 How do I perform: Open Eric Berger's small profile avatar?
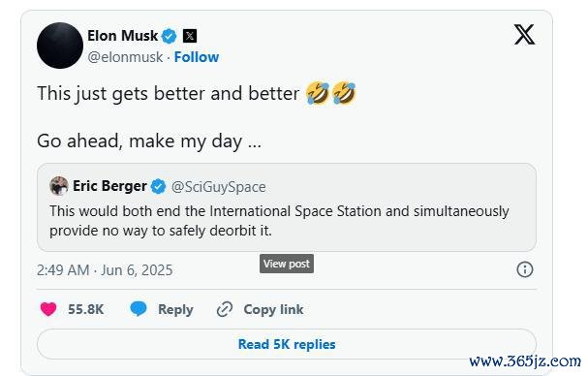pos(59,186)
